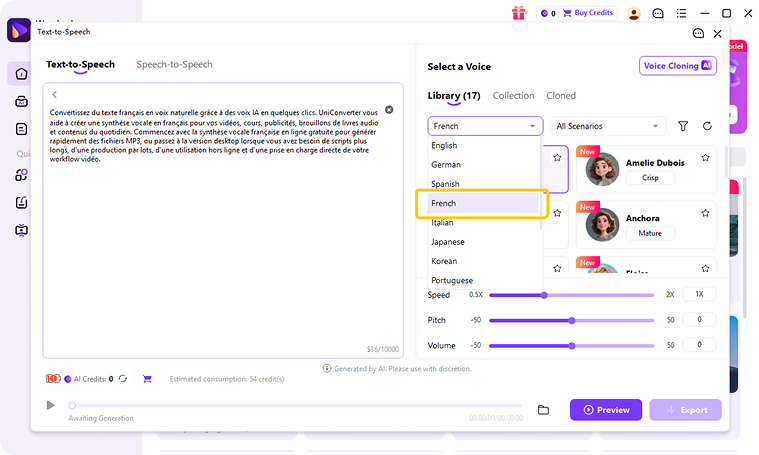Viewport: 759px width, 455px height.
Task: Open the sidebar icon with four purple shapes
Action: (x=21, y=175)
